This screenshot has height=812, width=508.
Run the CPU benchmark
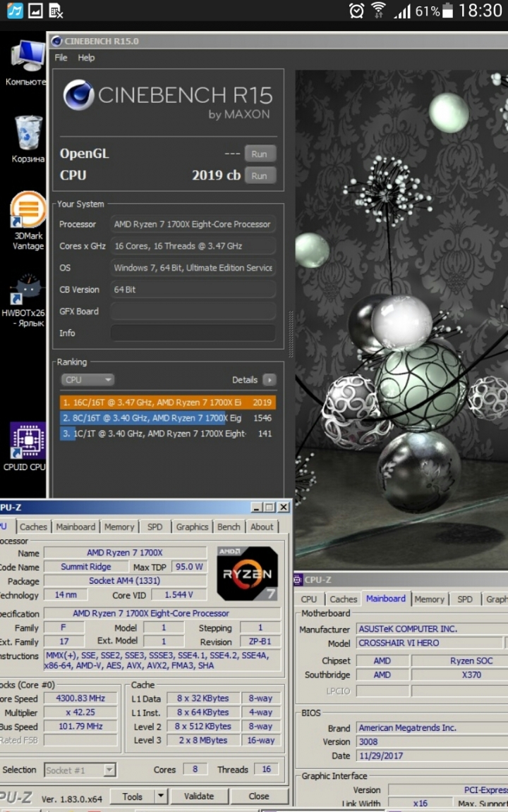(x=259, y=176)
